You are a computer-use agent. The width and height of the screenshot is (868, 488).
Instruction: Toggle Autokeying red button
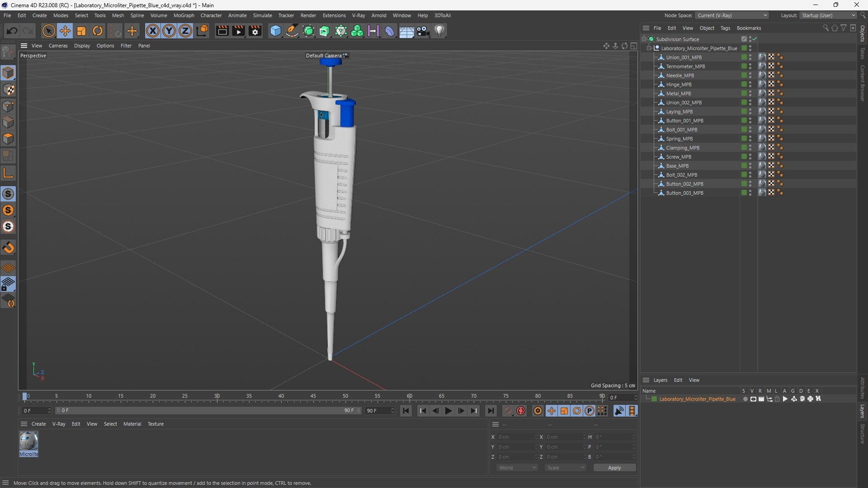pyautogui.click(x=521, y=411)
